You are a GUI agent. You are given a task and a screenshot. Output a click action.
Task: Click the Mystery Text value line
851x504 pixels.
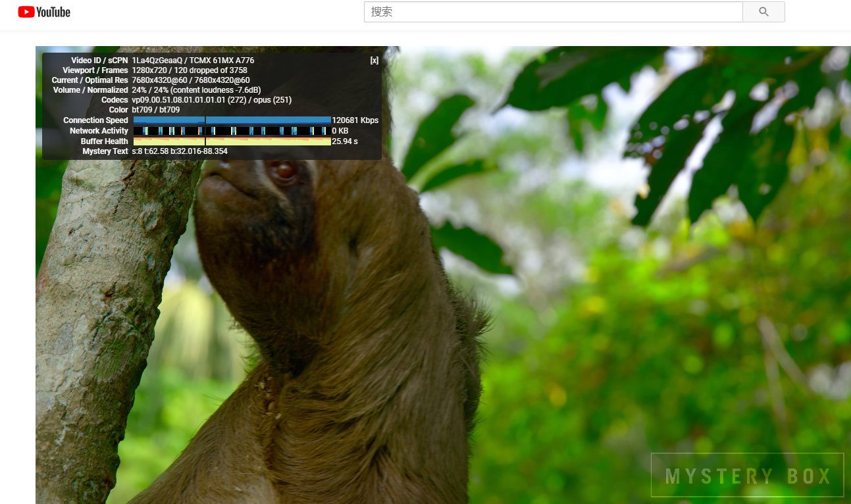[x=180, y=151]
